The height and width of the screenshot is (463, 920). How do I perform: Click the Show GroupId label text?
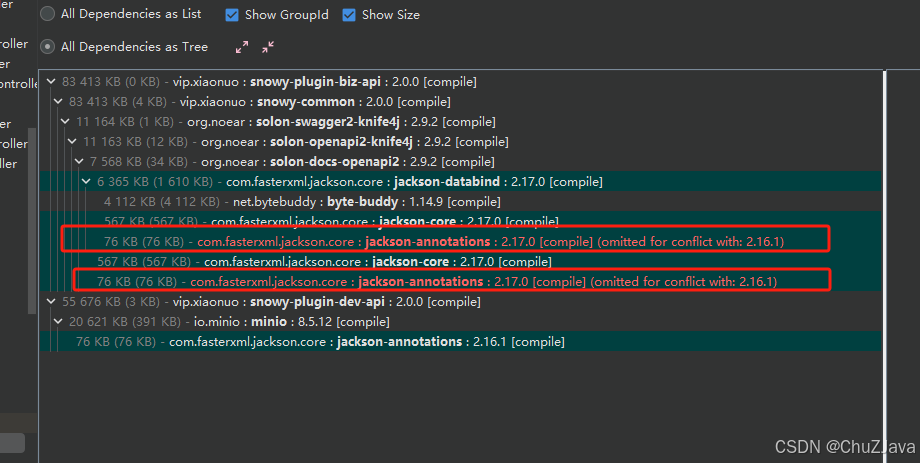286,15
